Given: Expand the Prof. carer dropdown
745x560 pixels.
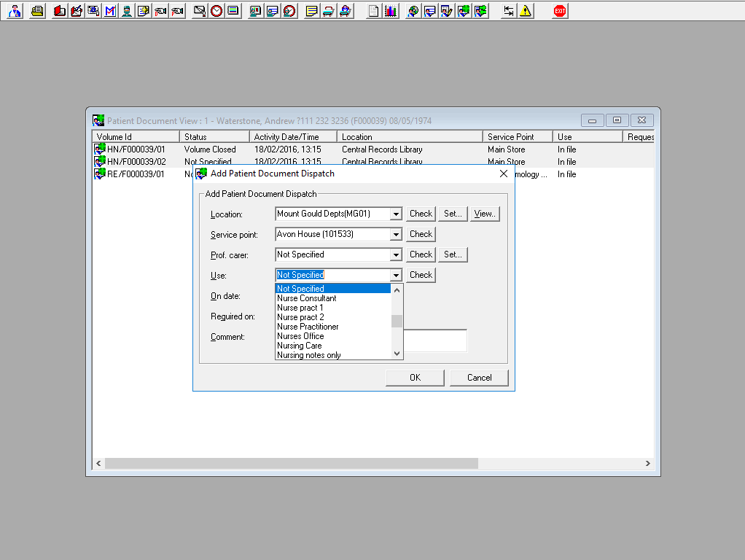Looking at the screenshot, I should 396,254.
